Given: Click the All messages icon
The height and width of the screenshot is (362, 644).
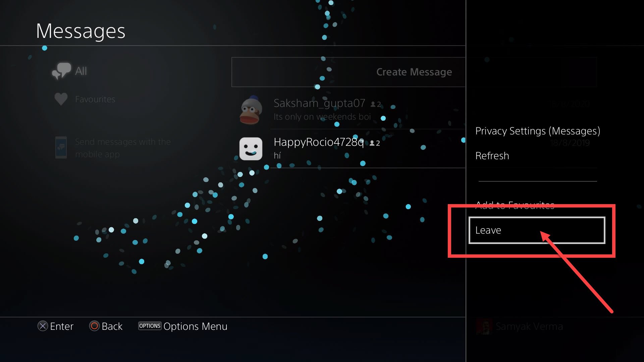Looking at the screenshot, I should [x=62, y=71].
